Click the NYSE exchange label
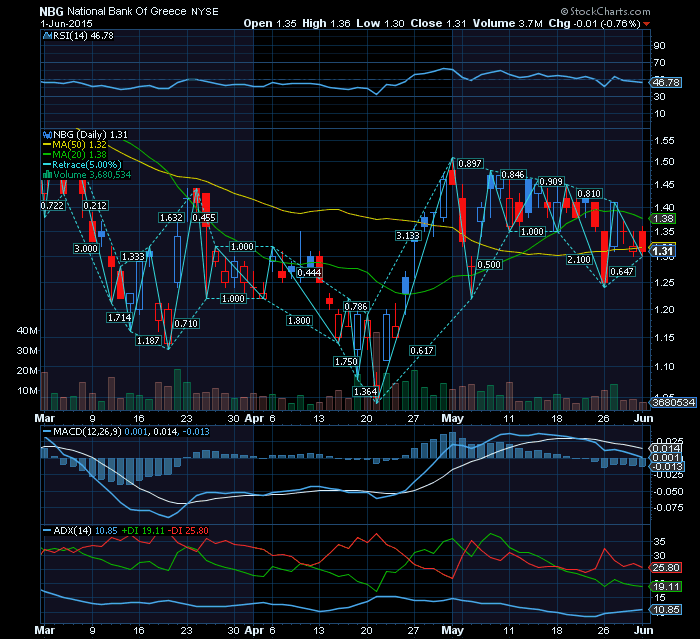This screenshot has width=700, height=639. coord(205,12)
